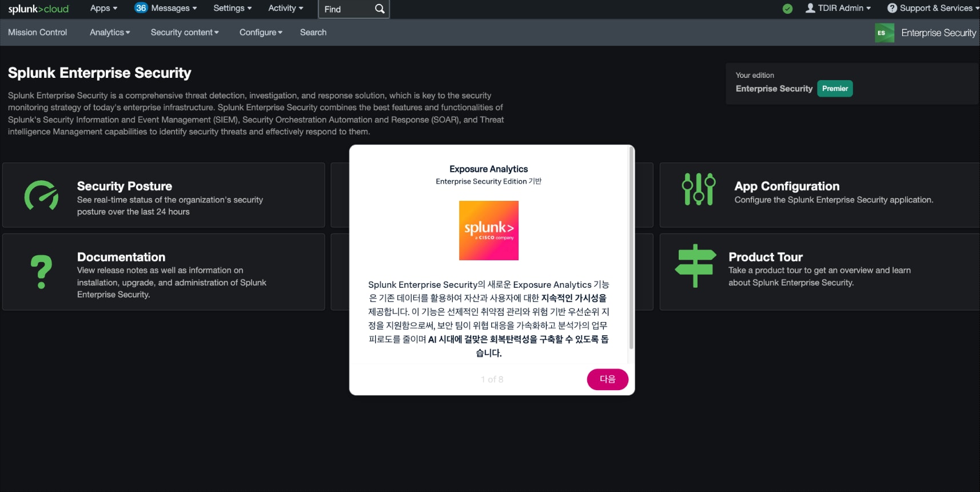Click the 'Your edition' label
The height and width of the screenshot is (492, 980).
point(755,75)
